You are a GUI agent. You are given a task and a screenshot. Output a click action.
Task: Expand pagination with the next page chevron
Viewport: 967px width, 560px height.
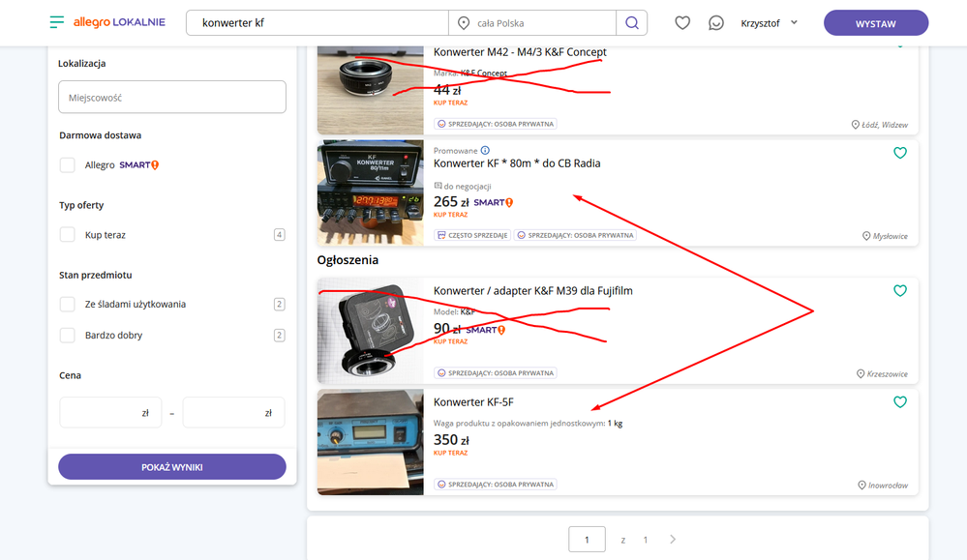[672, 540]
